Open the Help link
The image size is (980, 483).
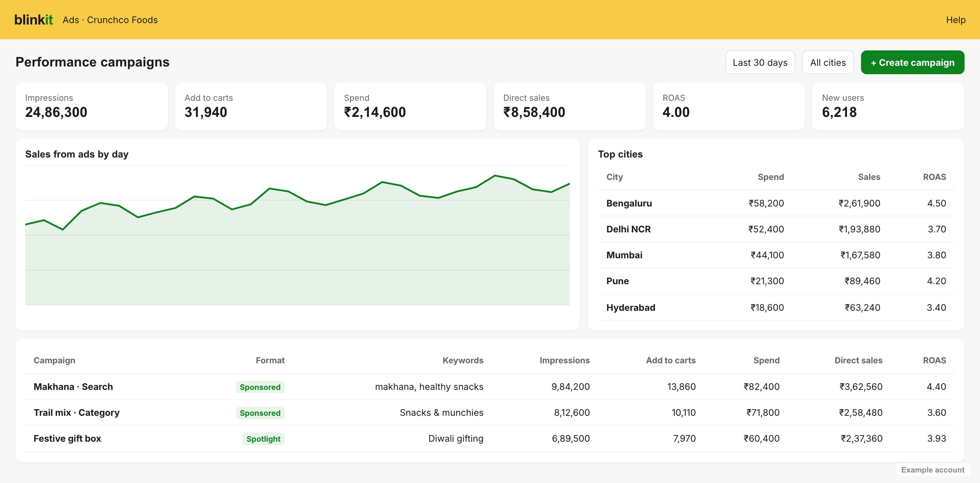tap(955, 20)
